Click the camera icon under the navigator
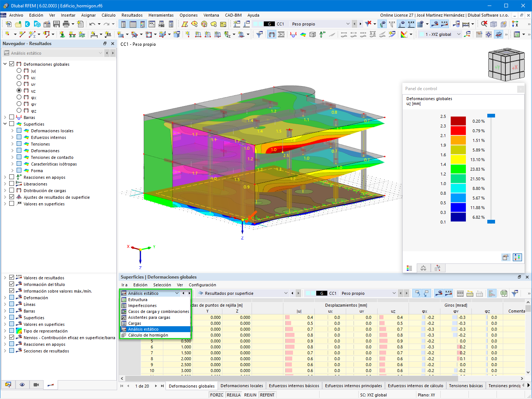 click(x=36, y=385)
